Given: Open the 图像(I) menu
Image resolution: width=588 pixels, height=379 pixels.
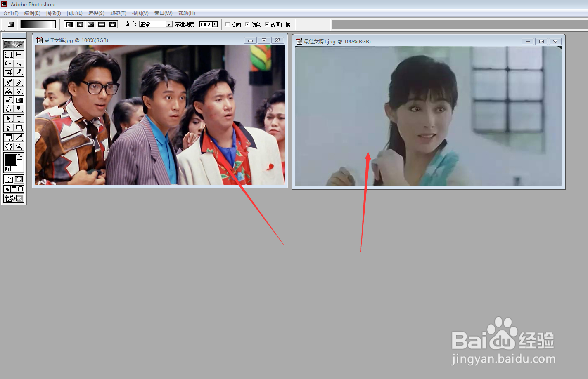Looking at the screenshot, I should (54, 13).
